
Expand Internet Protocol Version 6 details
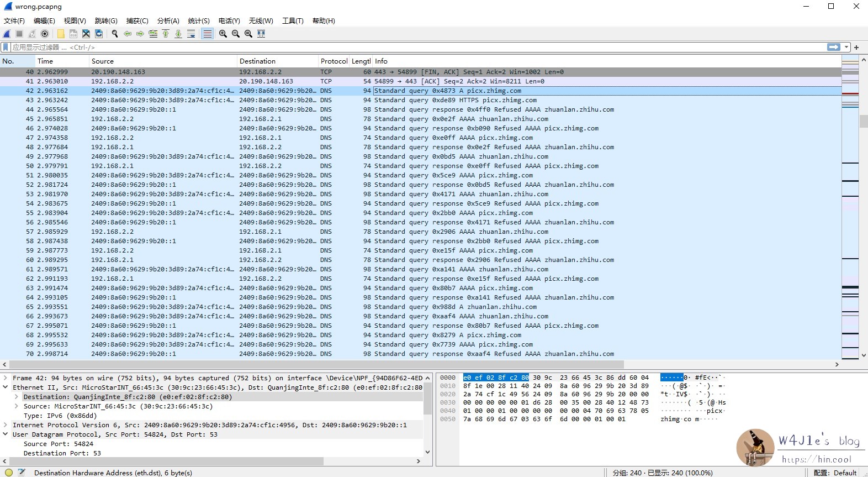6,425
